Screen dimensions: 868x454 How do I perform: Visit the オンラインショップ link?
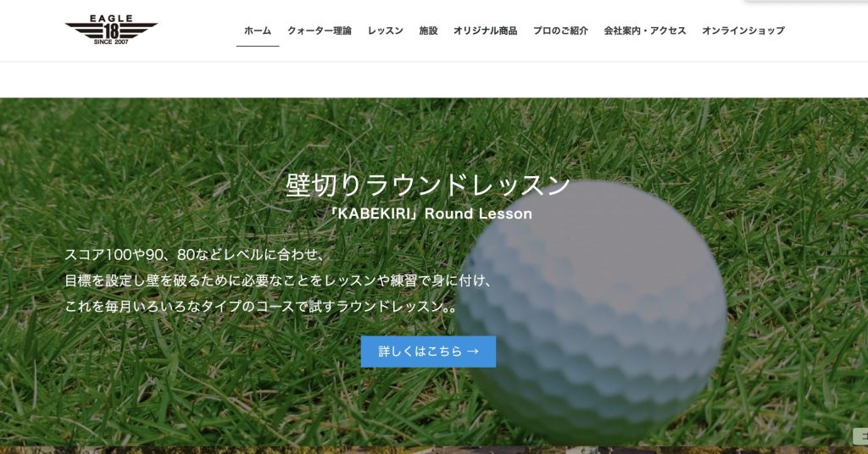pos(743,31)
